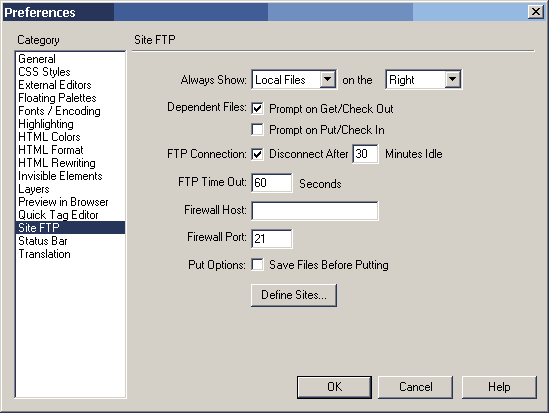Check Save Files Before Putting
Screen dimensions: 549x413
257,265
